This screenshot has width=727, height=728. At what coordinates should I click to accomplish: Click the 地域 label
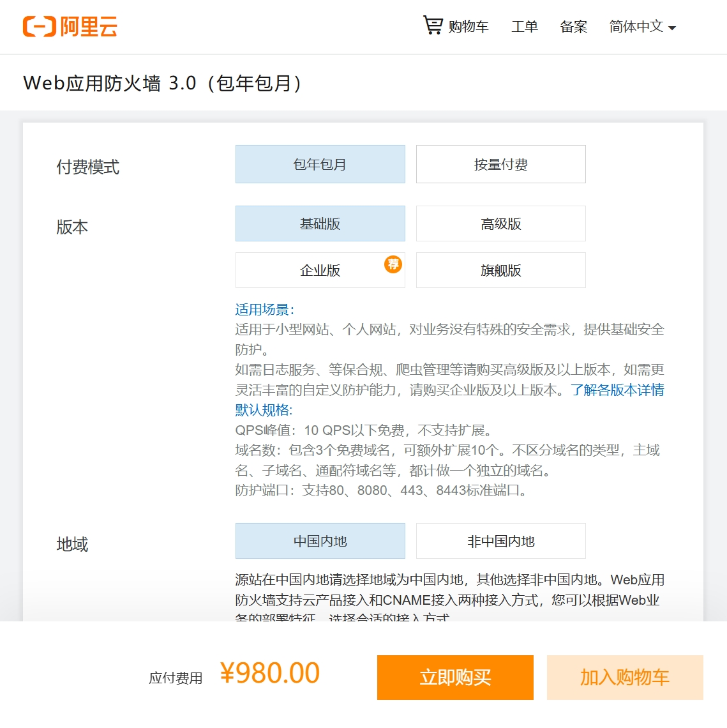click(72, 543)
